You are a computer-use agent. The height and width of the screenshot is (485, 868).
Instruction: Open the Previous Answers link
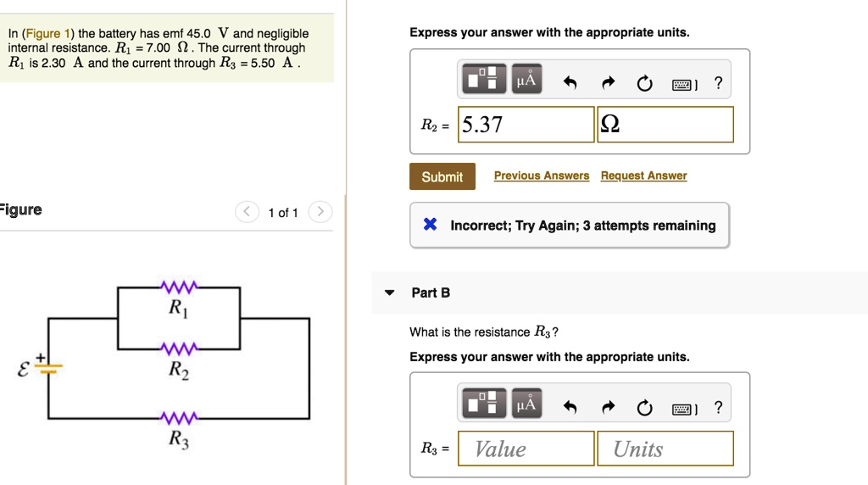[542, 176]
